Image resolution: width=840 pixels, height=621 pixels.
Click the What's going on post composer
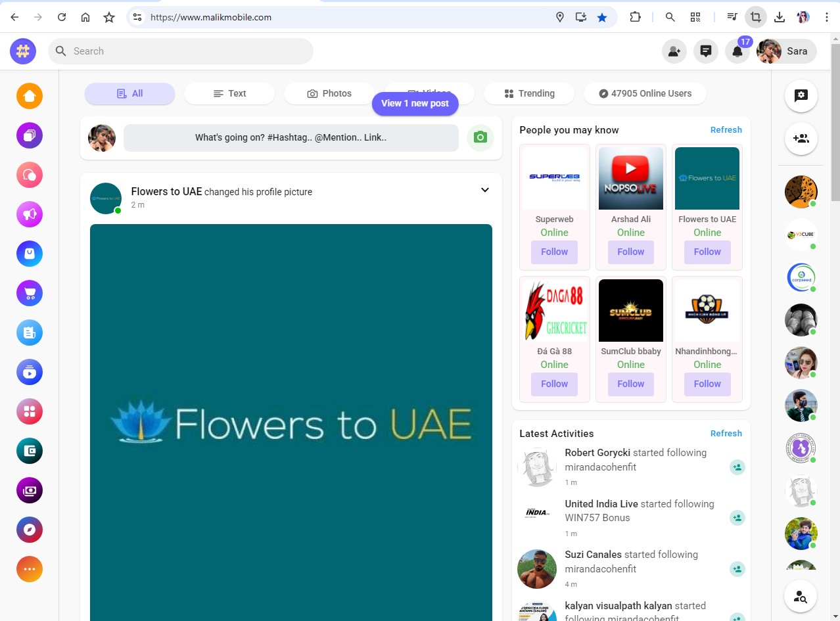pyautogui.click(x=291, y=138)
